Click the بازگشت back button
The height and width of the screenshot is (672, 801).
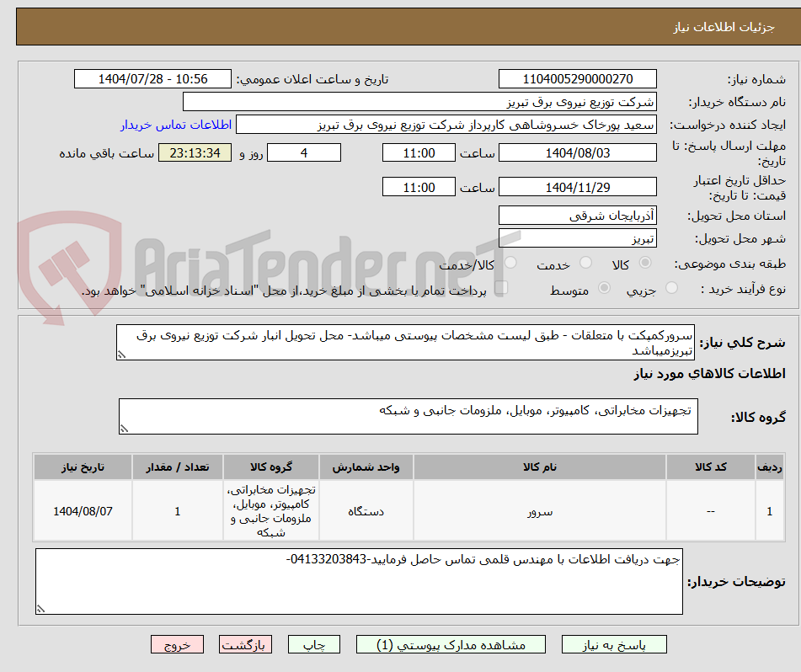tap(245, 644)
